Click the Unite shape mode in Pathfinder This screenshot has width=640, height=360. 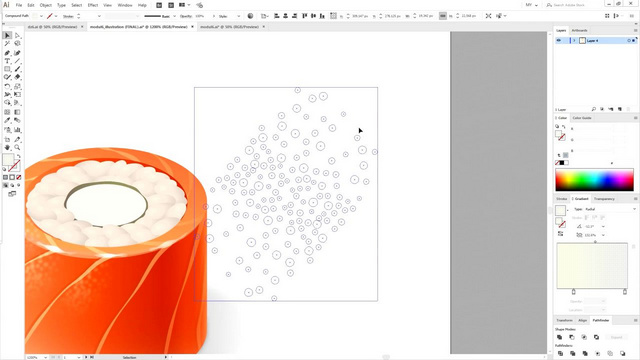pos(560,337)
